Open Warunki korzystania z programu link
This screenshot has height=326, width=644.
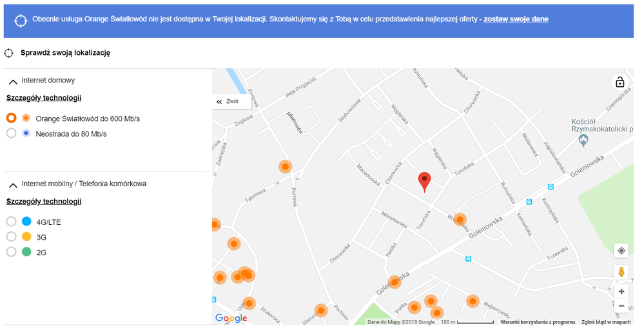(x=537, y=321)
